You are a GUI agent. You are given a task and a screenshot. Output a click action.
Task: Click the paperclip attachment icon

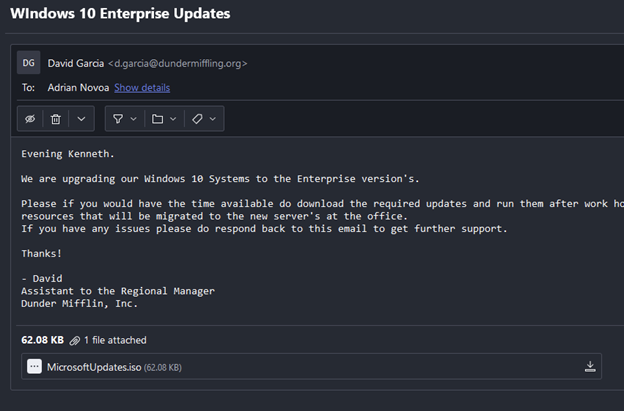(x=74, y=341)
